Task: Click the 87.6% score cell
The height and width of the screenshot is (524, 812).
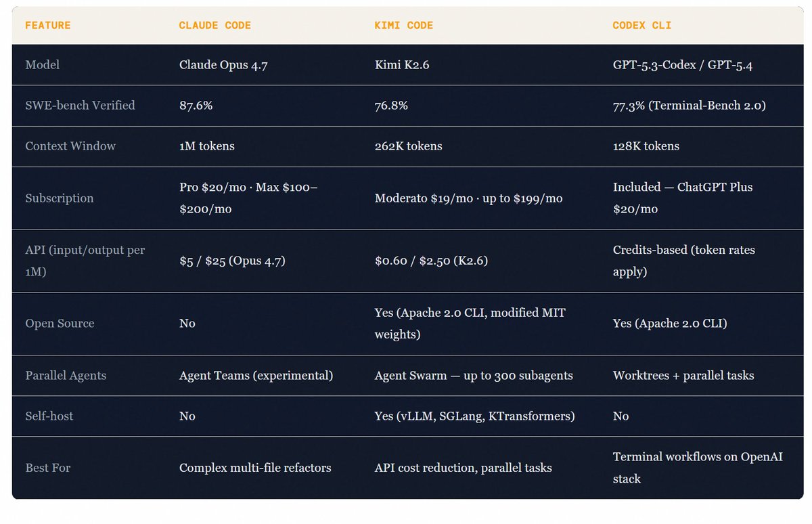Action: 195,106
